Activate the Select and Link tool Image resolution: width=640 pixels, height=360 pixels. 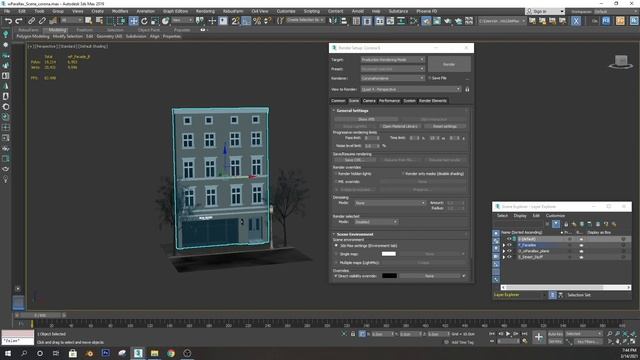coord(31,21)
